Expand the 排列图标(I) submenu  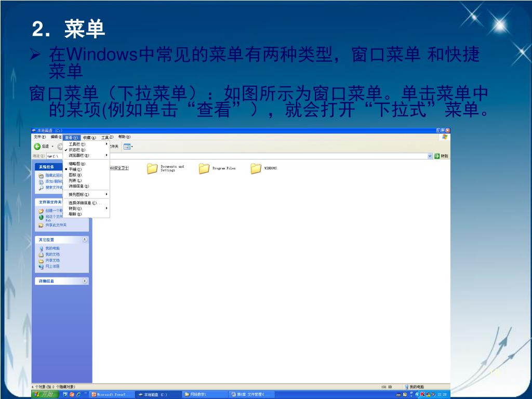point(87,194)
